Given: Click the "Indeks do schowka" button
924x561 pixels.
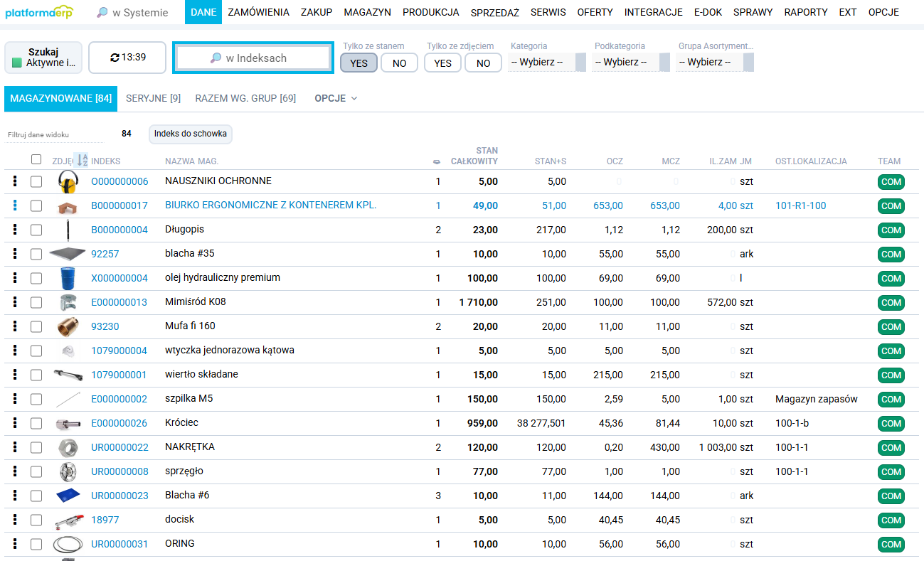Looking at the screenshot, I should point(191,134).
